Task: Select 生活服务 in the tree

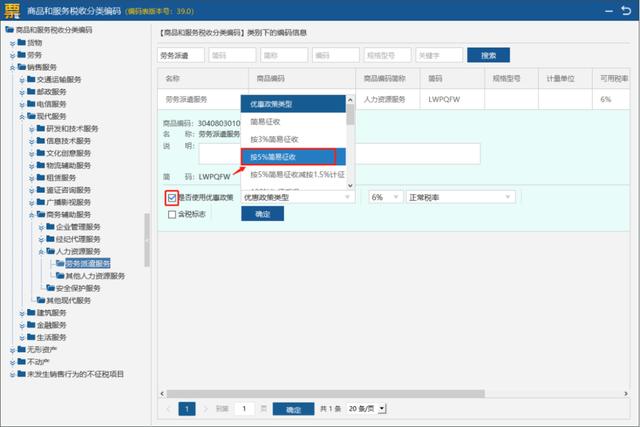Action: 51,337
